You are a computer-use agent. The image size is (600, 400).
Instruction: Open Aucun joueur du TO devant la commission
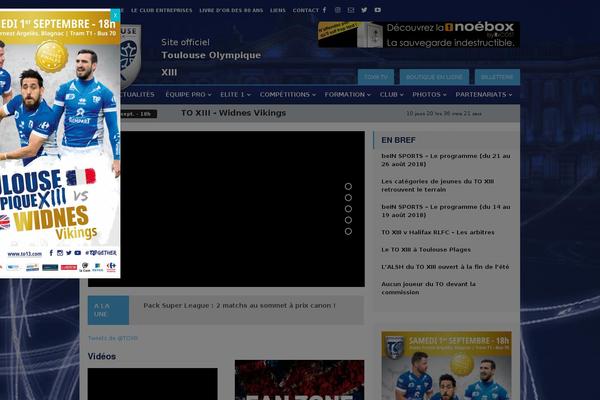point(429,288)
